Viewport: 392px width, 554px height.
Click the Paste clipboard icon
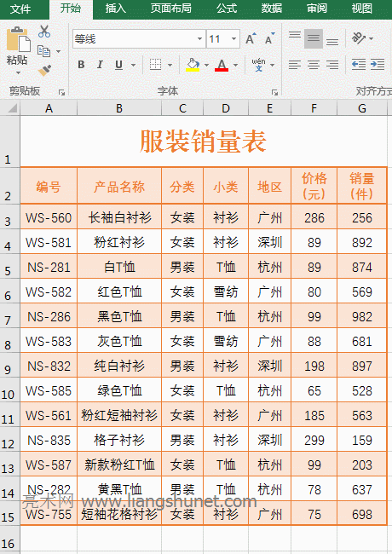pyautogui.click(x=18, y=39)
